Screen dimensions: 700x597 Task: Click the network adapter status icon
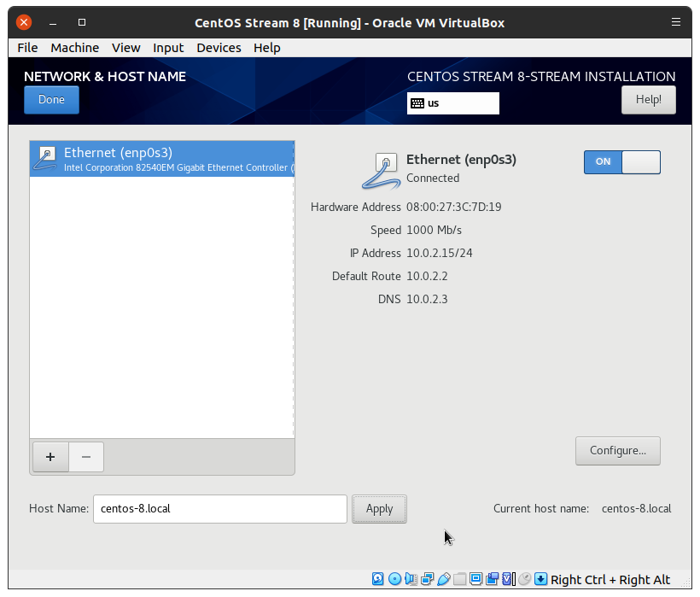coord(427,579)
